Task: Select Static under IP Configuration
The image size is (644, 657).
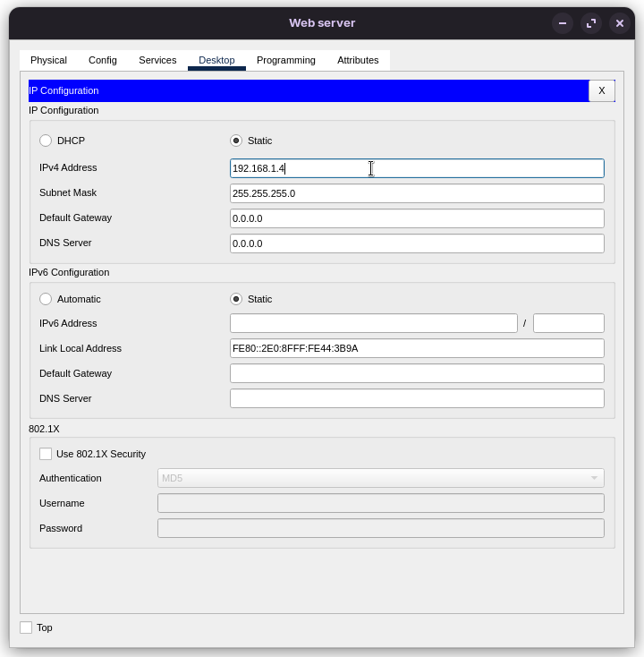Action: (236, 141)
